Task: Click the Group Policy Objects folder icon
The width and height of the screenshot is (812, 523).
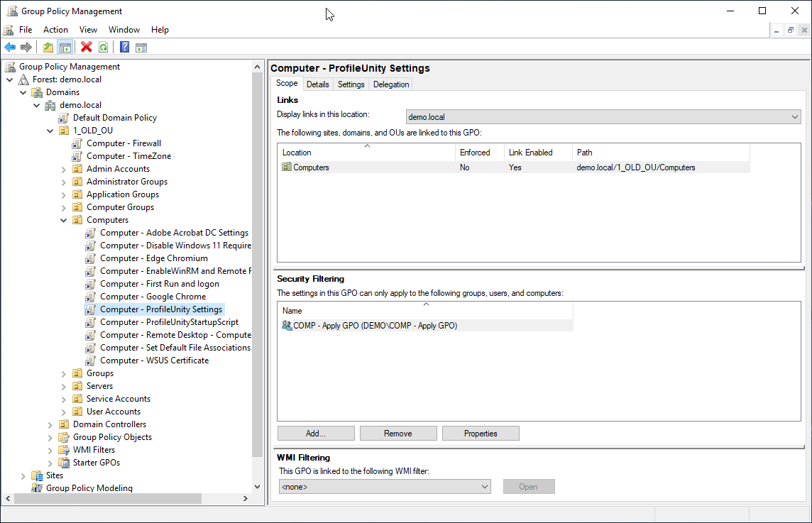Action: tap(64, 437)
